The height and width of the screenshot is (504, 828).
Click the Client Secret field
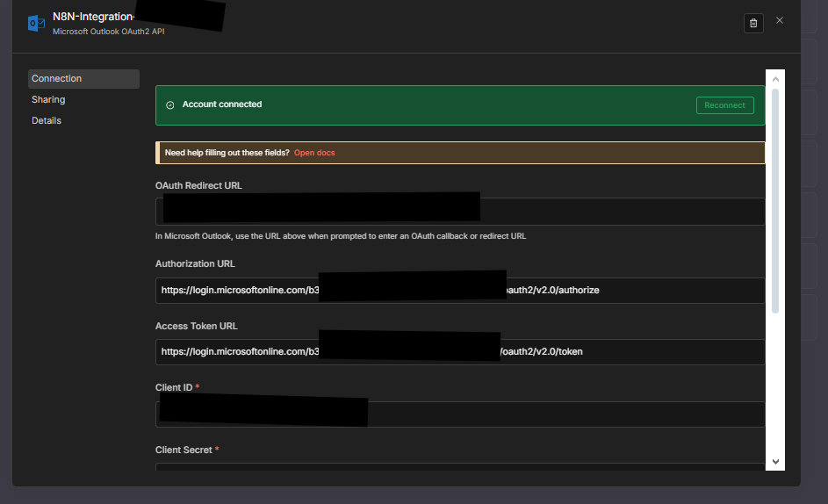pyautogui.click(x=460, y=467)
